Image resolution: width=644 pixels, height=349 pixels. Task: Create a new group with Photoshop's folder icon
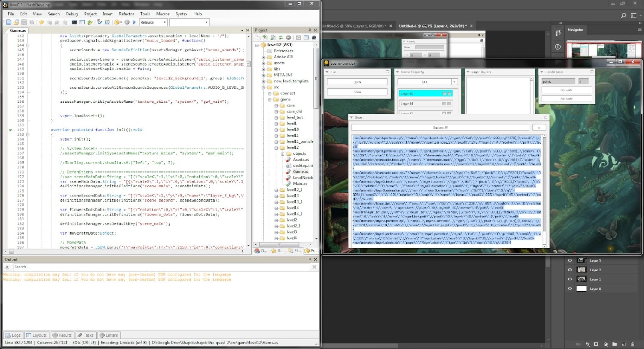[x=614, y=344]
